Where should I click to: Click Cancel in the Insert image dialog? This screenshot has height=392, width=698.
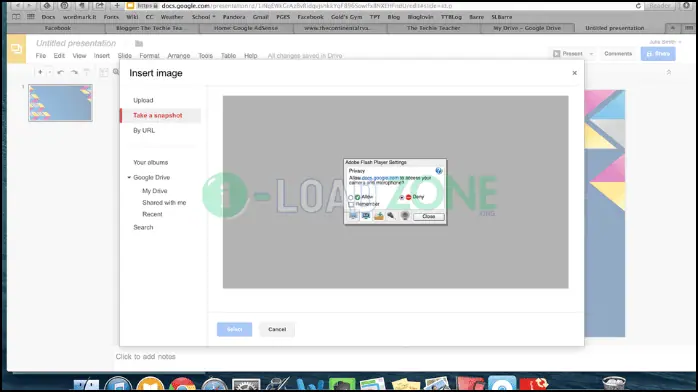coord(277,329)
